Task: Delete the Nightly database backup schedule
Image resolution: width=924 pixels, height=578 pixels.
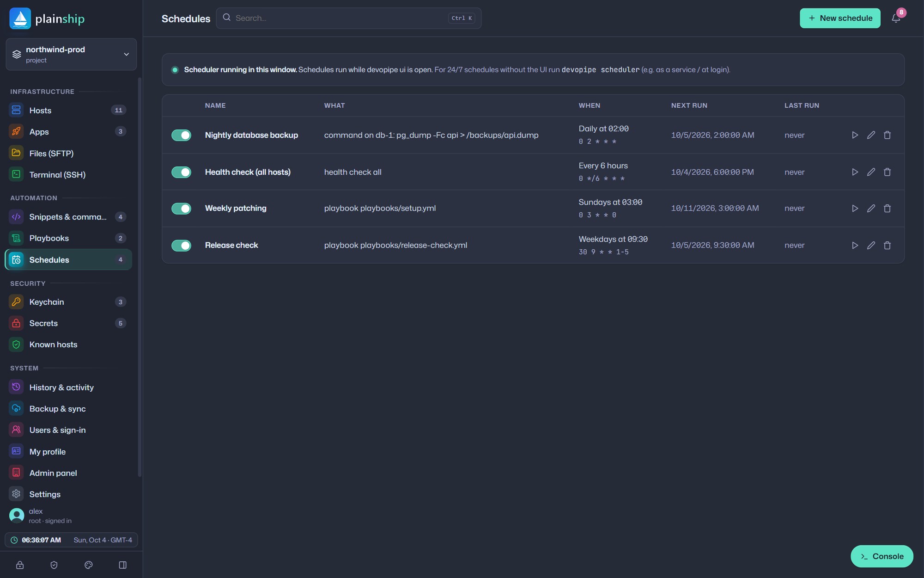Action: point(887,135)
